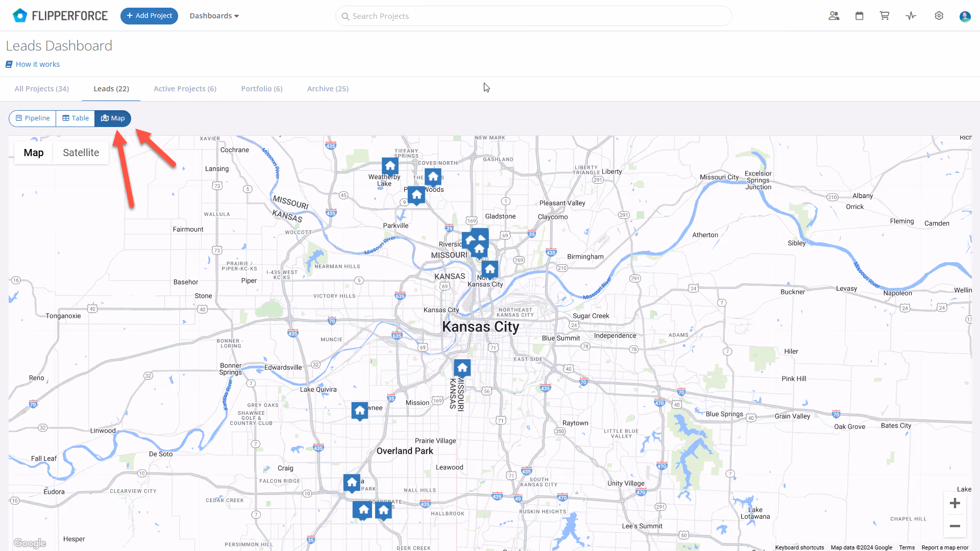Click the FlipperForce logo
This screenshot has width=980, height=551.
coord(60,16)
